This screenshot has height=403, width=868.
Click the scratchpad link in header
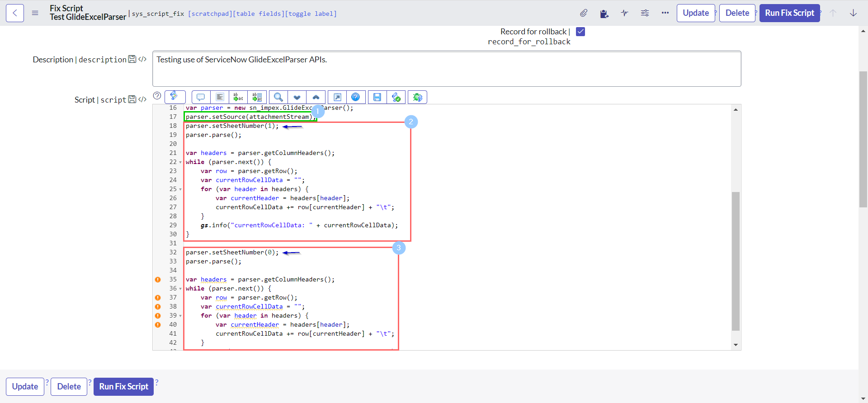(x=210, y=14)
